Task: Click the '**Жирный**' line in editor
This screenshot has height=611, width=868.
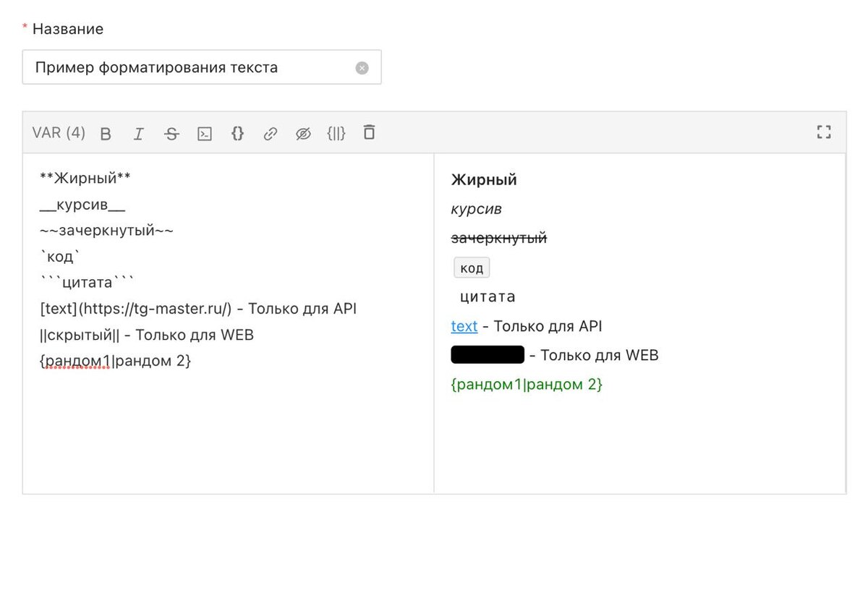Action: 85,179
